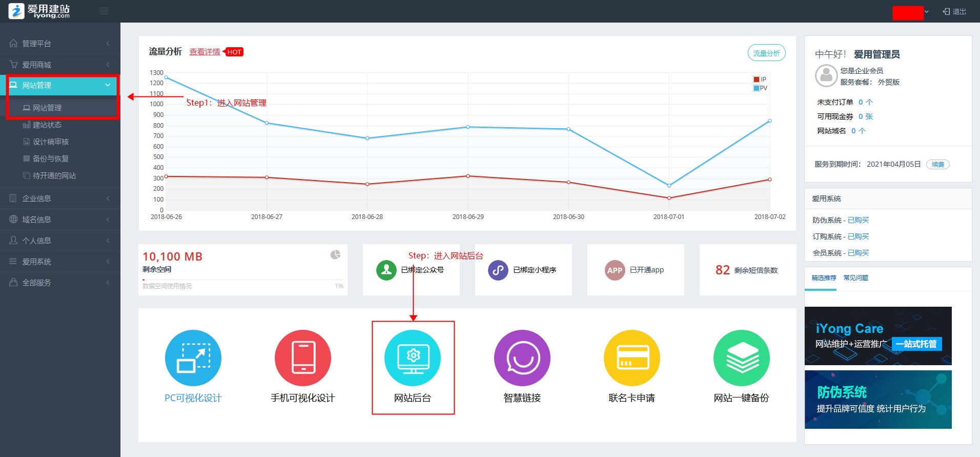
Task: Expand the account dropdown arrow at top right
Action: (926, 11)
